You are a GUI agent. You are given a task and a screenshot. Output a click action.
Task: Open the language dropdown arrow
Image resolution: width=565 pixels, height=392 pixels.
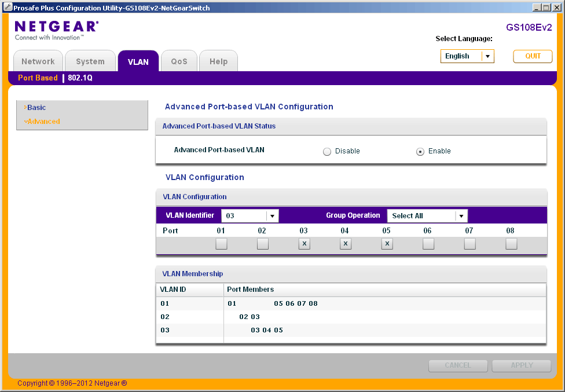[x=487, y=56]
